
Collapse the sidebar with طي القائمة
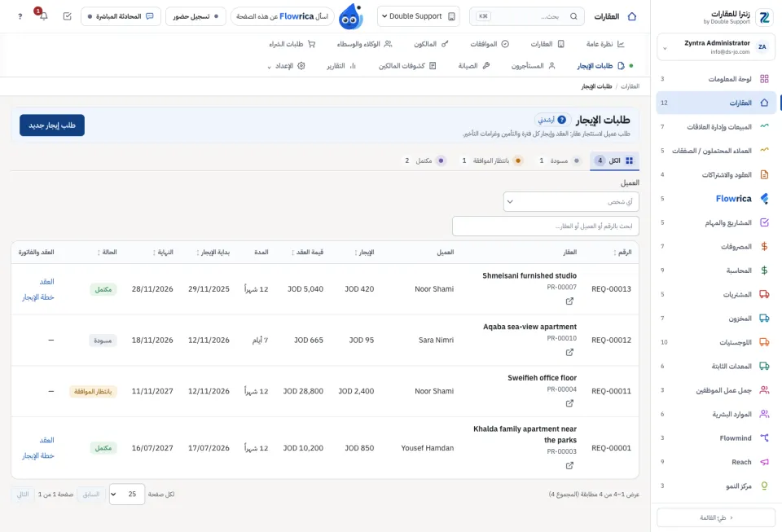pos(716,517)
